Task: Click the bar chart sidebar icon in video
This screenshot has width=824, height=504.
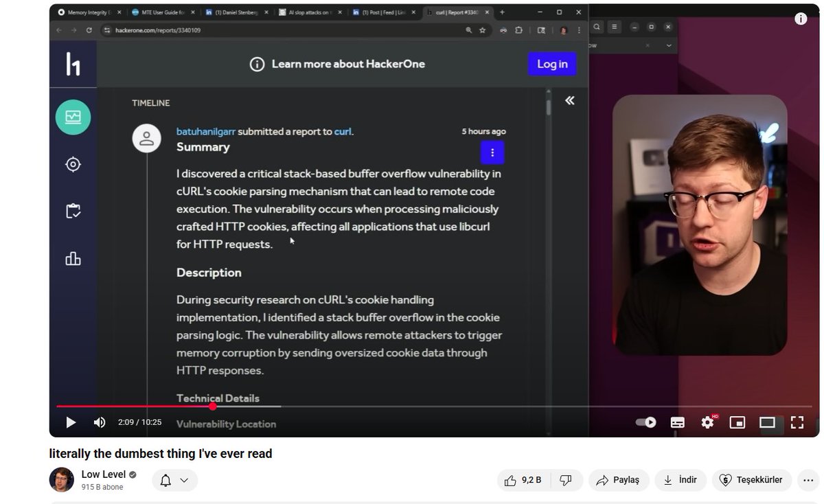Action: coord(73,258)
